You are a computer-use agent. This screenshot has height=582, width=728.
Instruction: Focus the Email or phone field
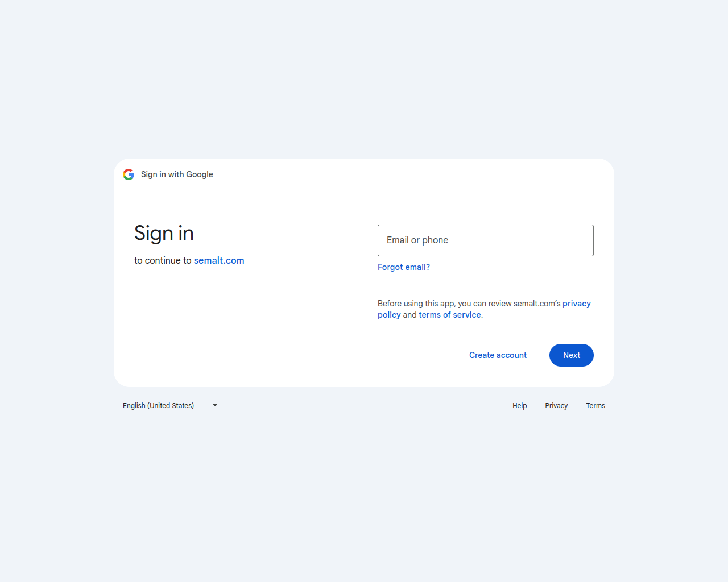click(x=486, y=240)
